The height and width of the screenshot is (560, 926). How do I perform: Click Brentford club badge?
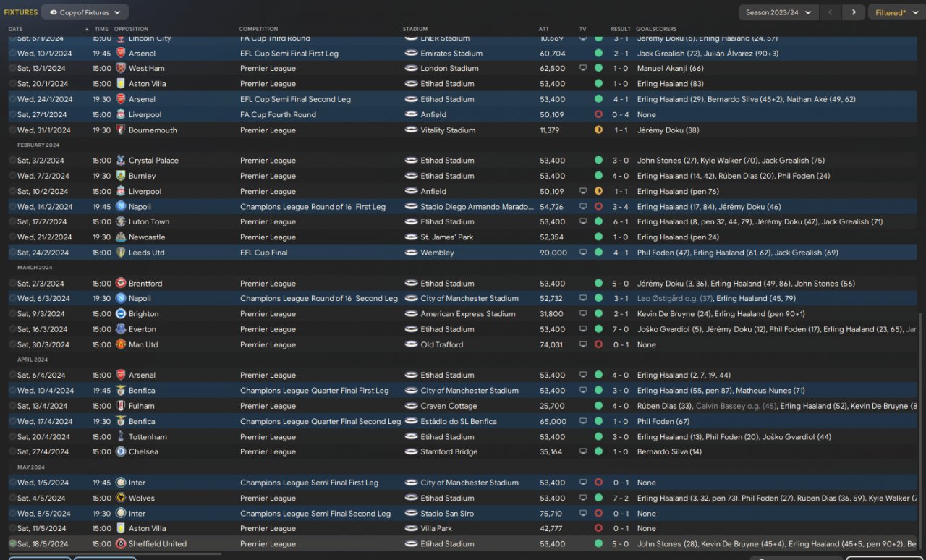pos(121,284)
